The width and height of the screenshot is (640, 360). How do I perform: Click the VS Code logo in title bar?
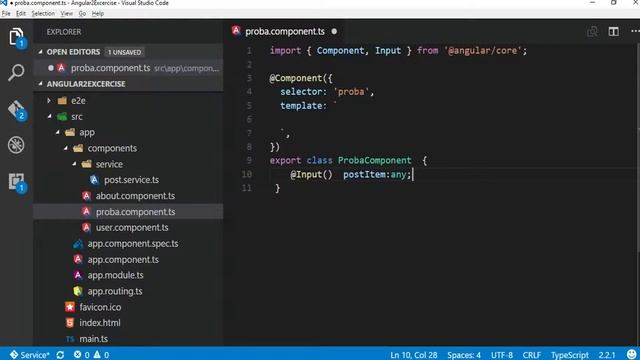click(x=4, y=3)
